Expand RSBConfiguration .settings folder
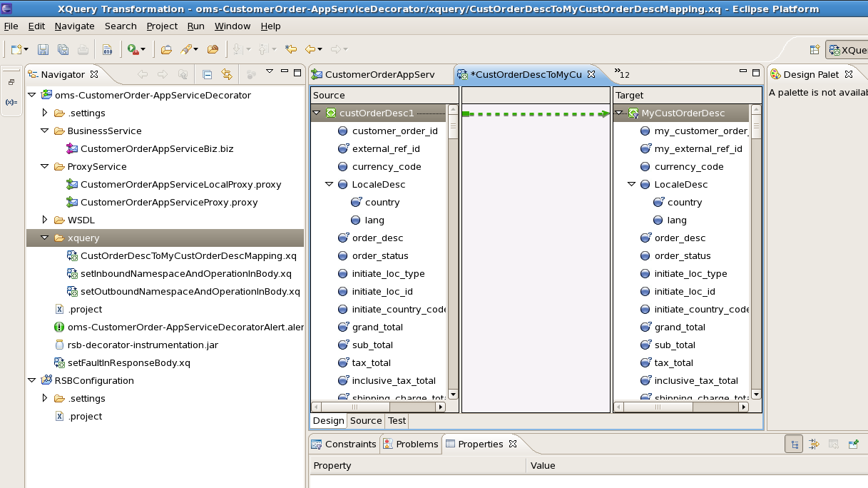868x488 pixels. pyautogui.click(x=45, y=398)
